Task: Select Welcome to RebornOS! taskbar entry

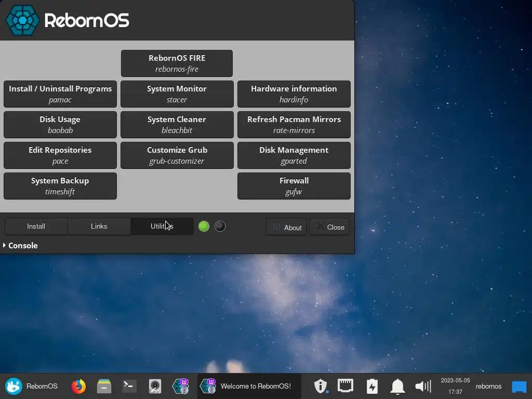Action: coord(249,386)
